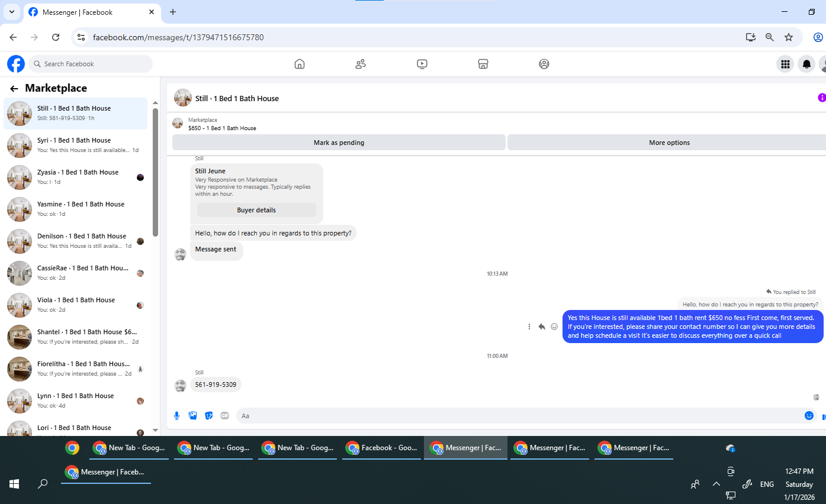Go to the Home feed icon
This screenshot has width=826, height=504.
tap(300, 64)
